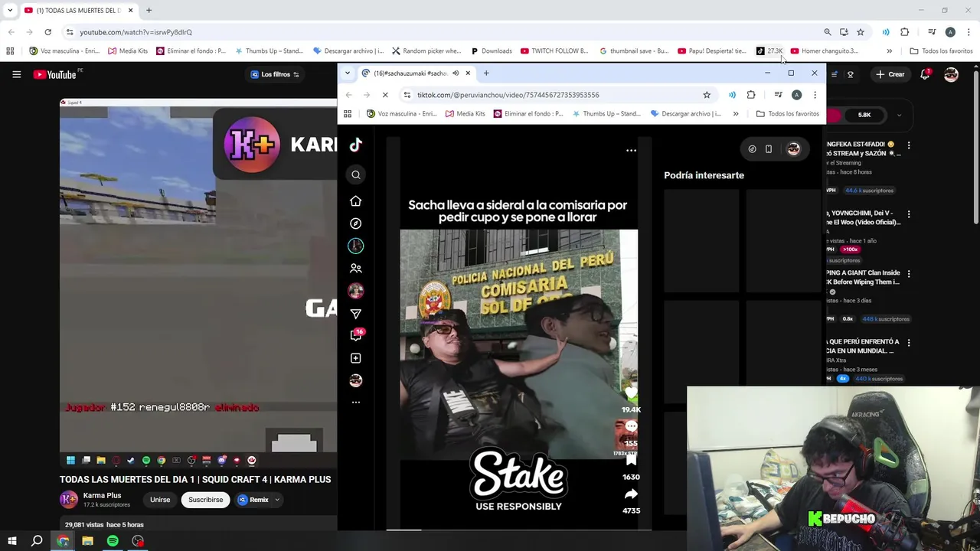This screenshot has height=551, width=980.
Task: Open TikTok profile avatar in sidebar
Action: (x=355, y=380)
